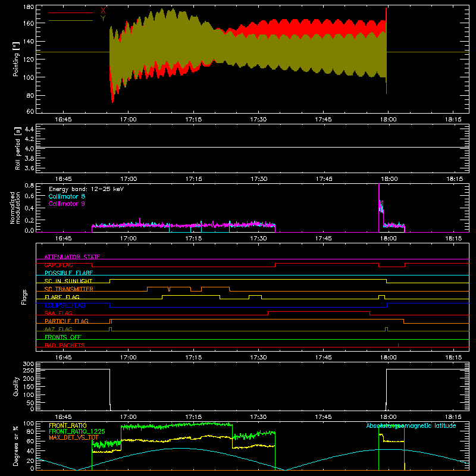Click the 'Quality' vertical axis title
This screenshot has width=476, height=476.
(16, 386)
